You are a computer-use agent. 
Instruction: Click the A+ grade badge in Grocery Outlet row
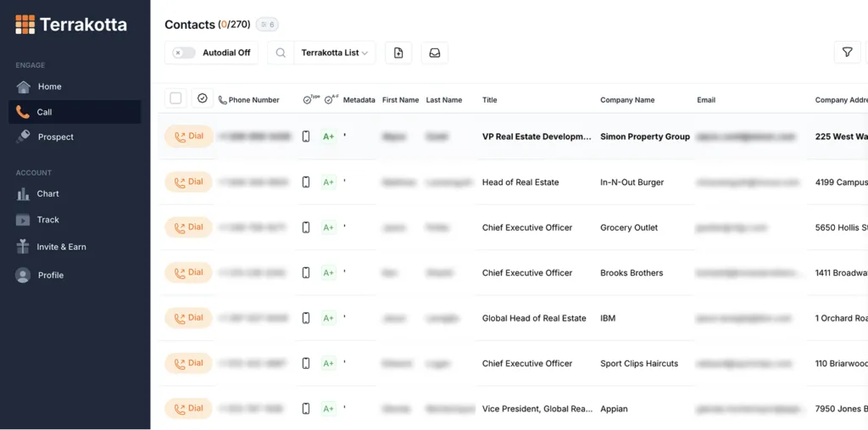[x=329, y=228]
